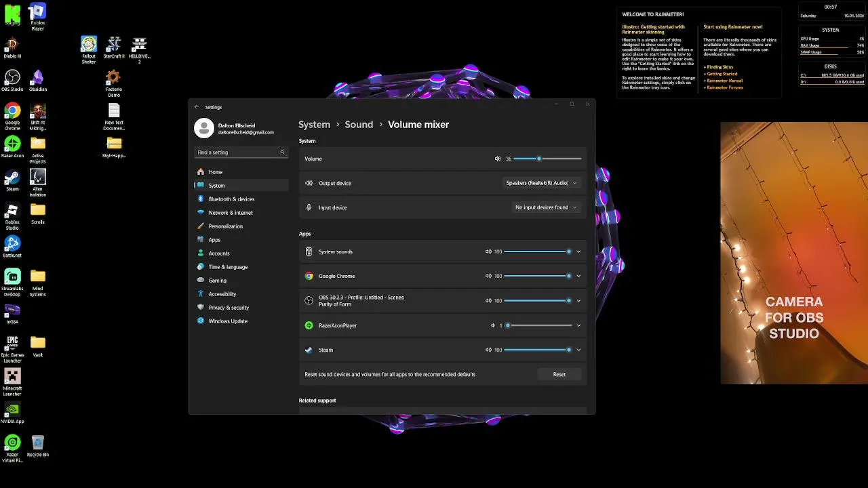Open the Dalton Ellscheid account profile
868x488 pixels.
pos(235,128)
